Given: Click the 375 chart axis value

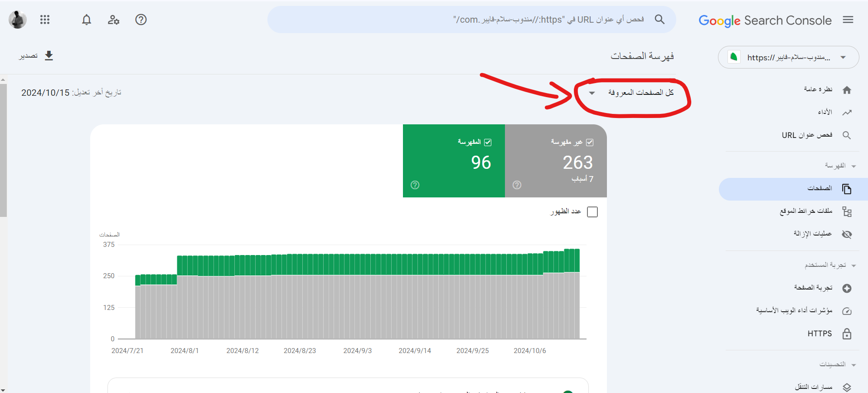Looking at the screenshot, I should [109, 245].
